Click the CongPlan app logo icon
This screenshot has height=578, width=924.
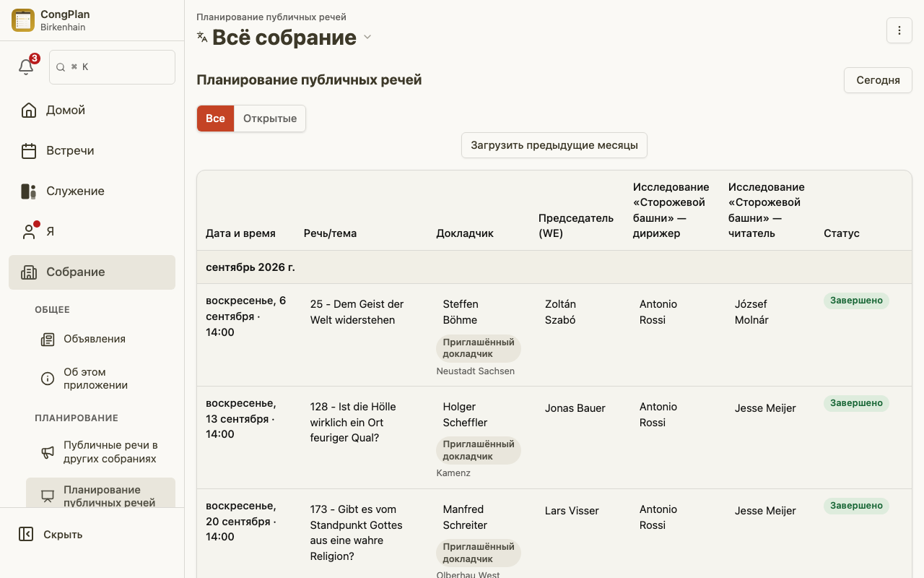tap(23, 20)
